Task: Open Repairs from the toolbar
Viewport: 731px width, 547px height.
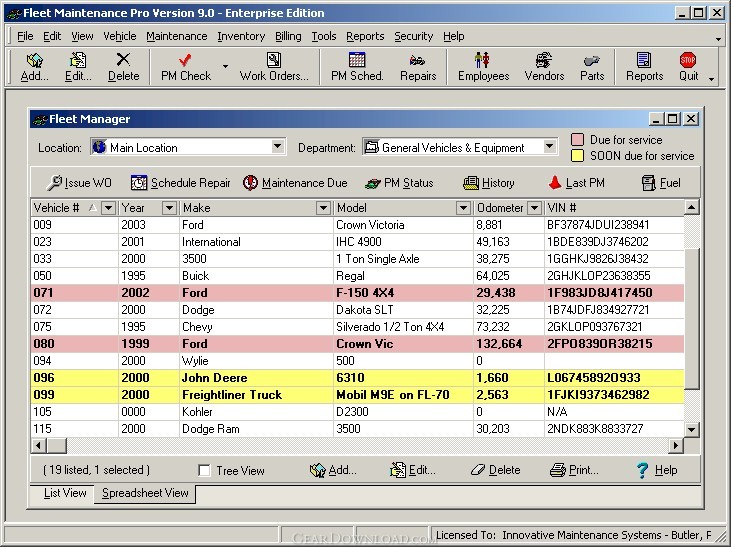Action: coord(418,67)
